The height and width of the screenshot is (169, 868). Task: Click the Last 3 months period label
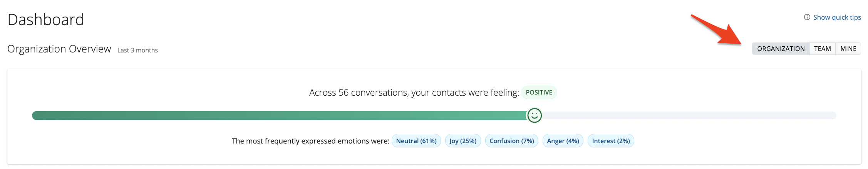[137, 50]
